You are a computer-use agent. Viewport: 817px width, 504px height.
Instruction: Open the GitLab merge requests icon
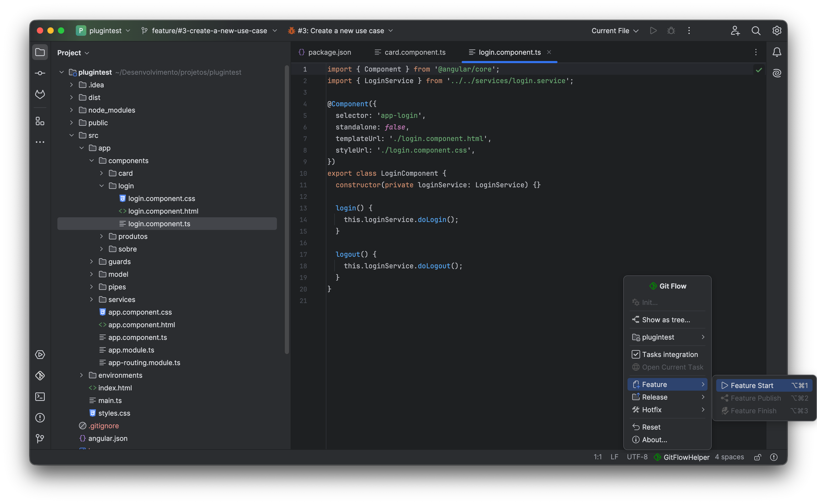click(x=40, y=94)
